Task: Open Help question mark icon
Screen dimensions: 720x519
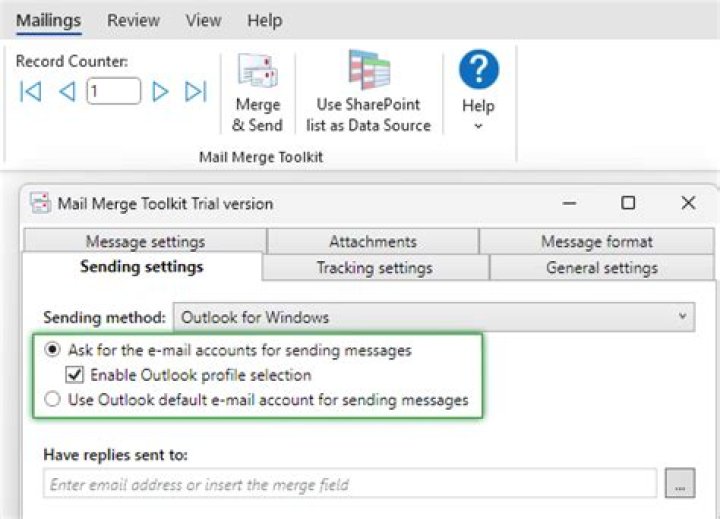Action: 478,71
